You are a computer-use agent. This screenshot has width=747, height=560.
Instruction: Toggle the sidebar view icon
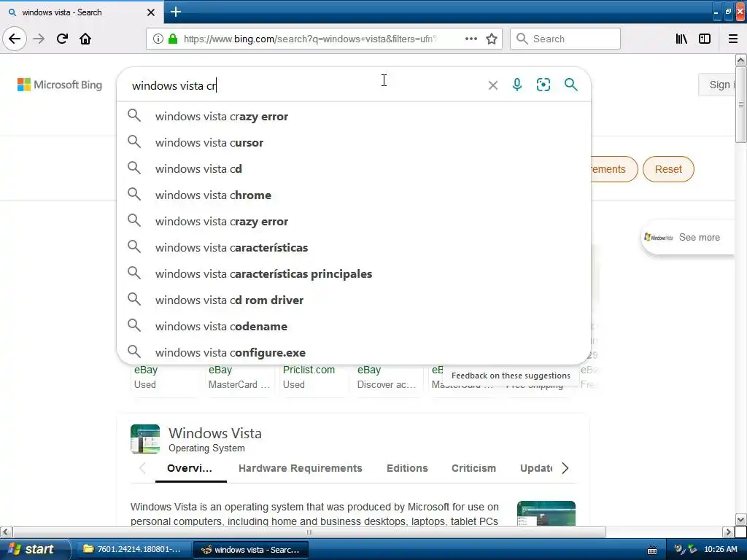[x=705, y=39]
